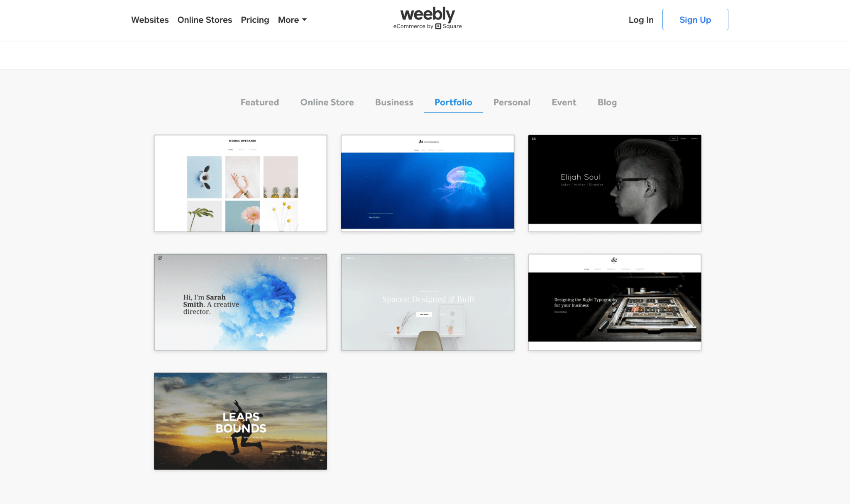Open the Spaces Designed and Built template
This screenshot has width=850, height=504.
(x=427, y=301)
